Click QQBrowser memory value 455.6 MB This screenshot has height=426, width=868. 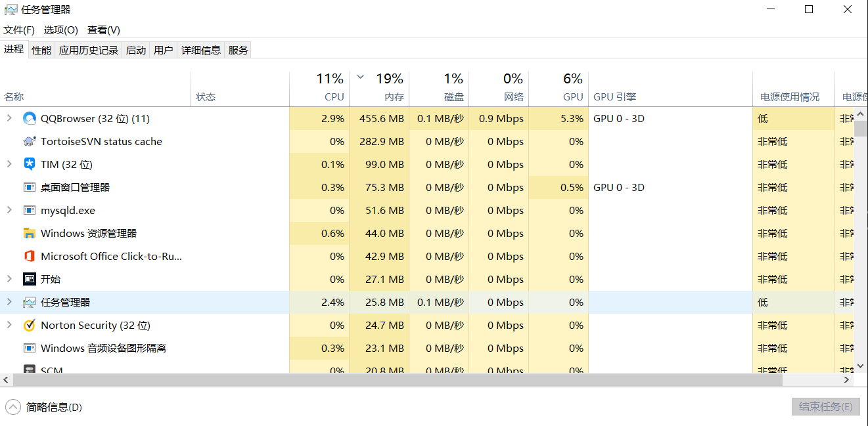(x=382, y=119)
